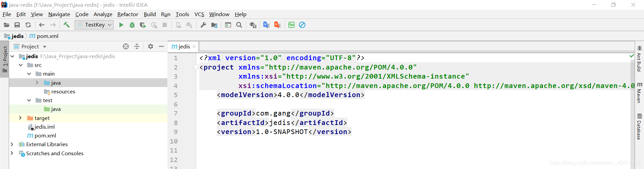Click the 1.0-SNAPSHOT version line
The height and width of the screenshot is (169, 644).
[284, 132]
